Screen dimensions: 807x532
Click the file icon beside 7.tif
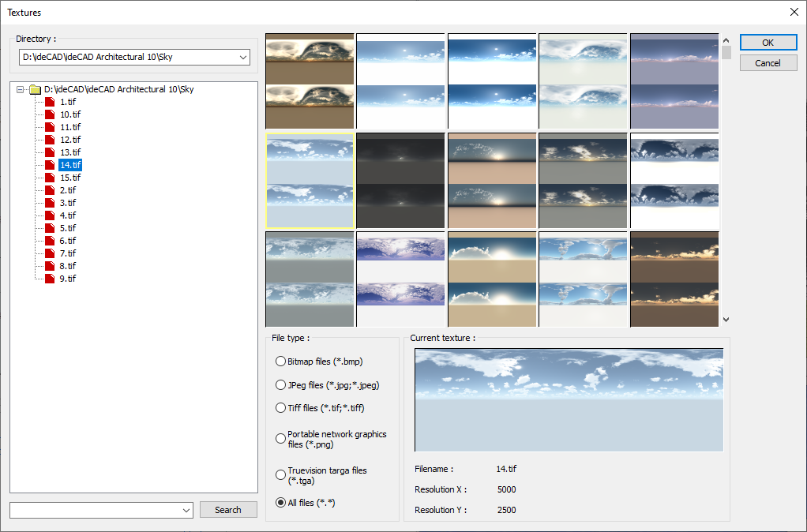[x=51, y=253]
